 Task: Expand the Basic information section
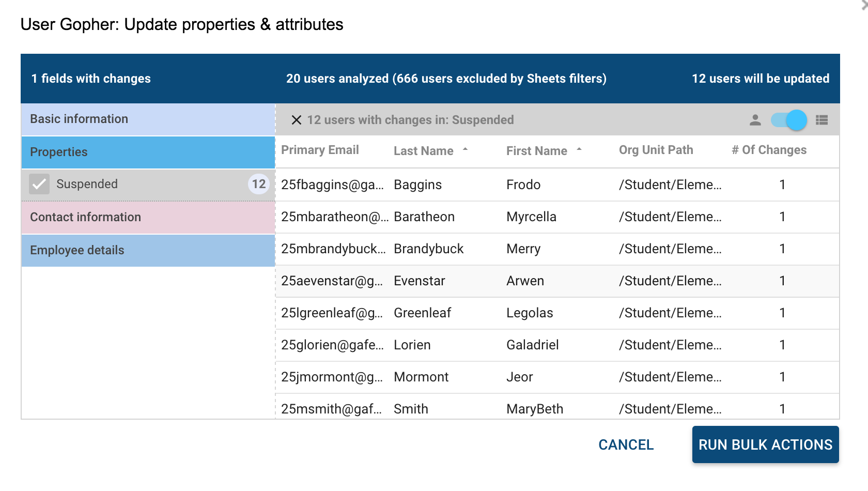(148, 119)
